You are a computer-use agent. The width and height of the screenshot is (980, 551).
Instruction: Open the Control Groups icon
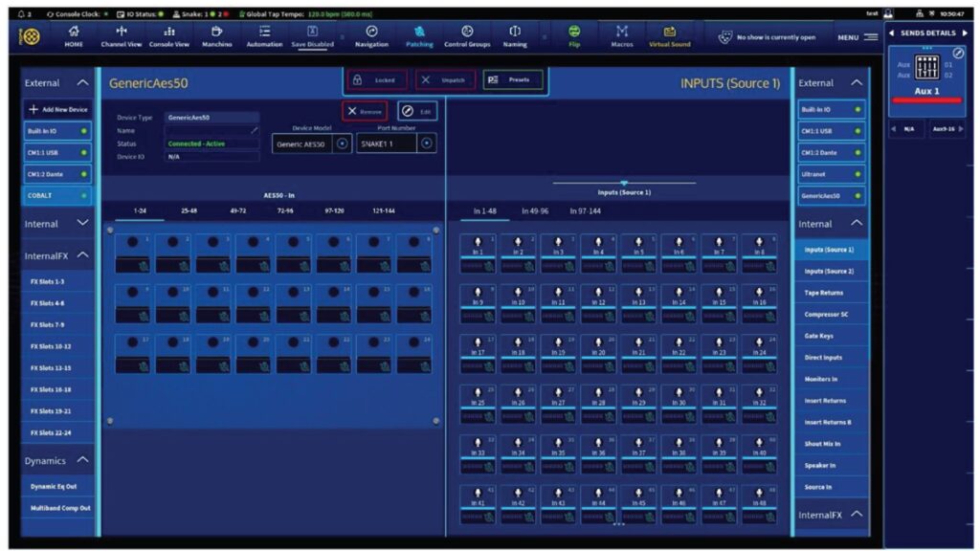click(x=467, y=35)
